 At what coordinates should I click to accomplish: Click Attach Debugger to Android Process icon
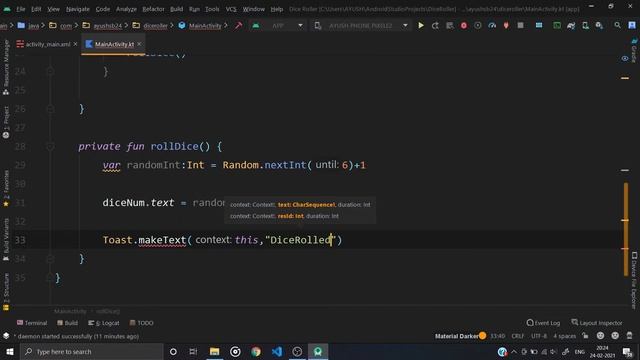[x=506, y=25]
